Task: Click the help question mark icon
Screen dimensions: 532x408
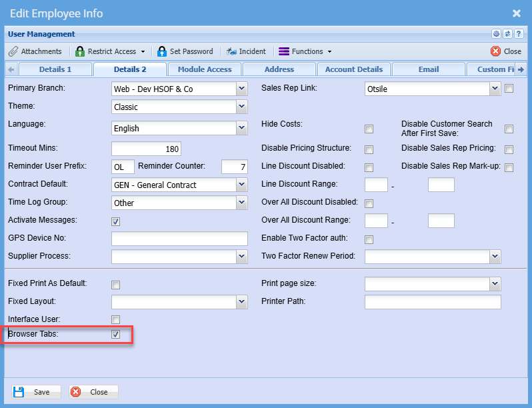Action: pos(517,34)
